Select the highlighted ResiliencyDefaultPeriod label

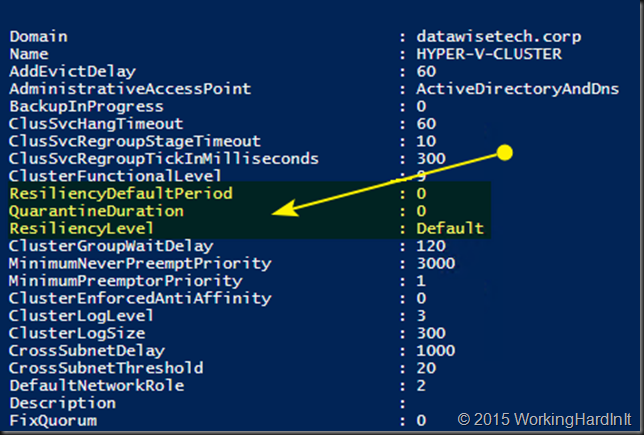[x=121, y=193]
